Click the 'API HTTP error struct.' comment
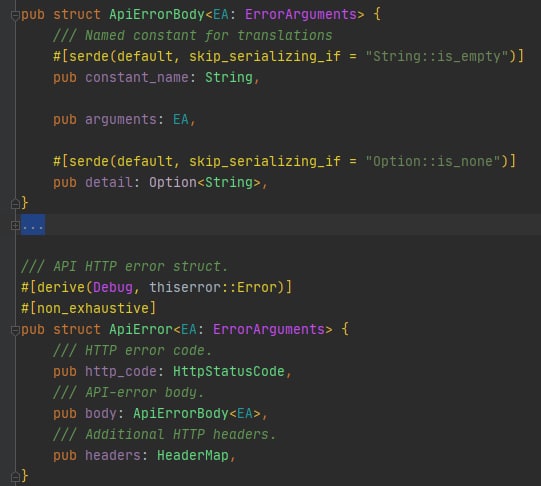This screenshot has width=541, height=486. coord(125,267)
